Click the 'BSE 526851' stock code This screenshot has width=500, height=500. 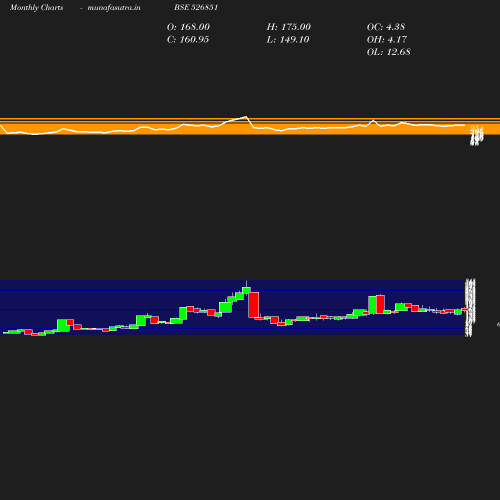click(196, 7)
